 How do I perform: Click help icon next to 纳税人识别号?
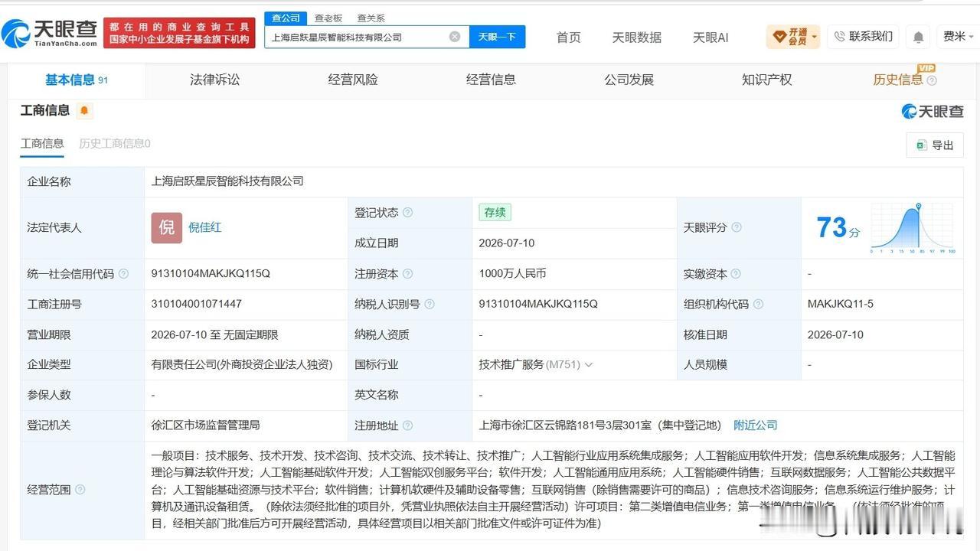click(430, 304)
